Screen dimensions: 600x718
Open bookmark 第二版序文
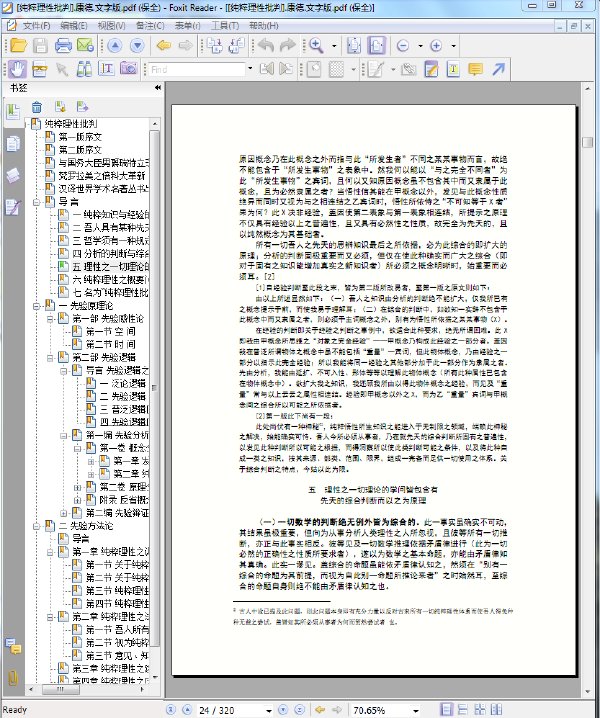coord(80,150)
